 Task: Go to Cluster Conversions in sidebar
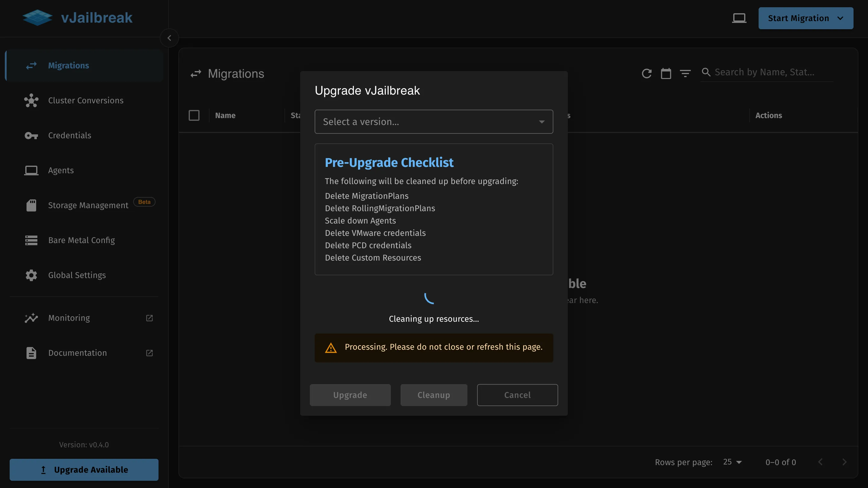(86, 100)
